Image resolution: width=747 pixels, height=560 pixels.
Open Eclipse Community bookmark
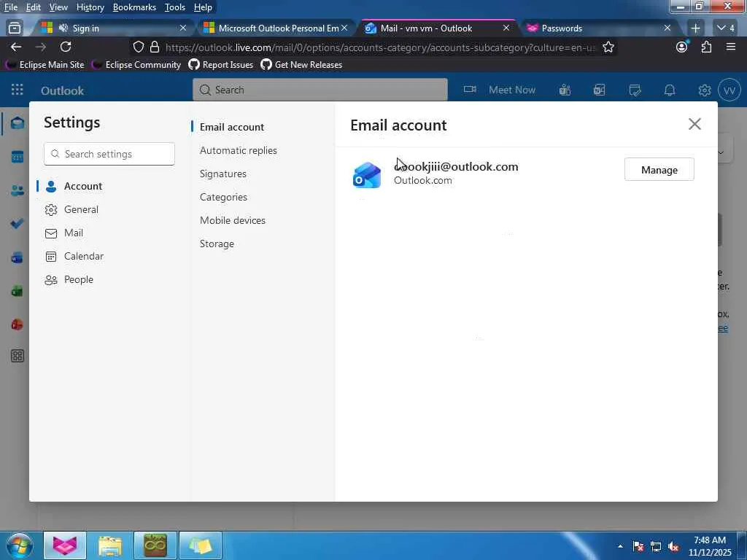[x=136, y=65]
